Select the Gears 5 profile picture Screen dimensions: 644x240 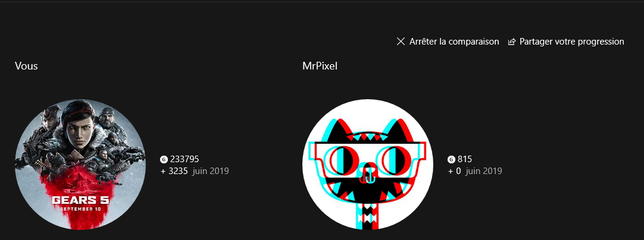(80, 164)
